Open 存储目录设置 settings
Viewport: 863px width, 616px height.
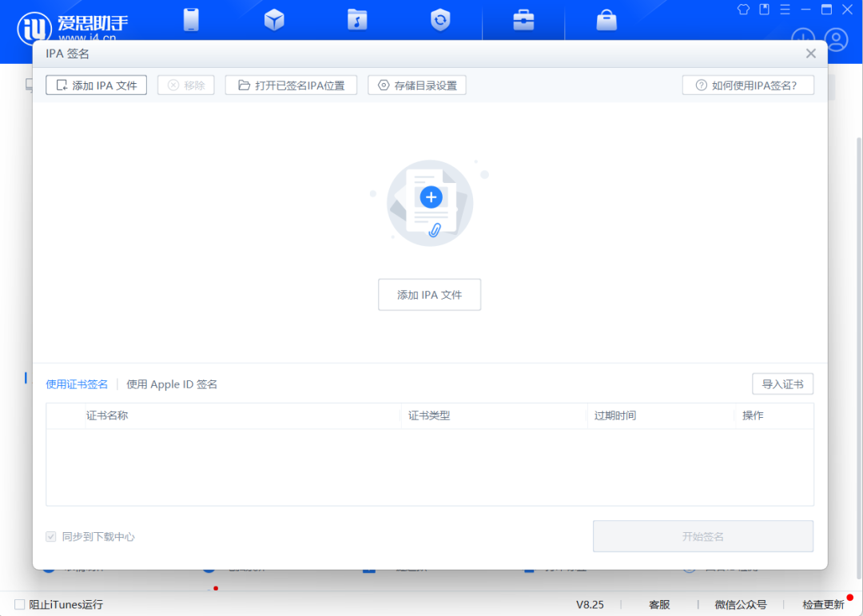[416, 85]
